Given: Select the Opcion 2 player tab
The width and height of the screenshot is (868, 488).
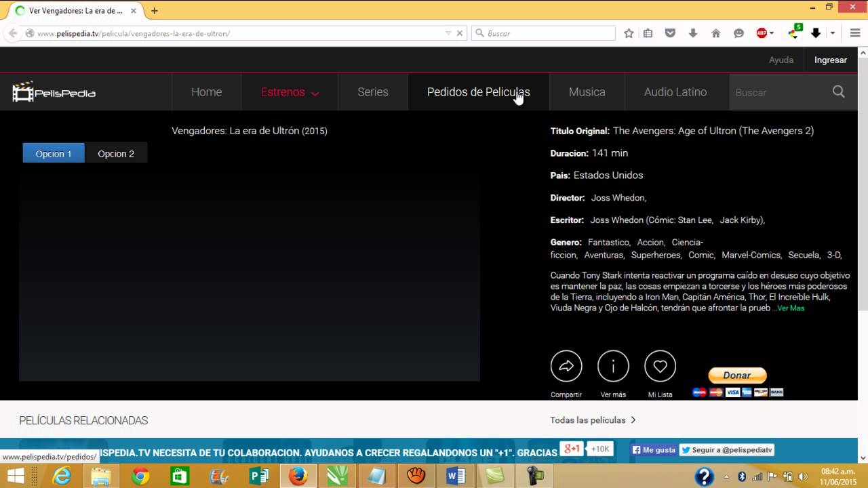Looking at the screenshot, I should [116, 153].
